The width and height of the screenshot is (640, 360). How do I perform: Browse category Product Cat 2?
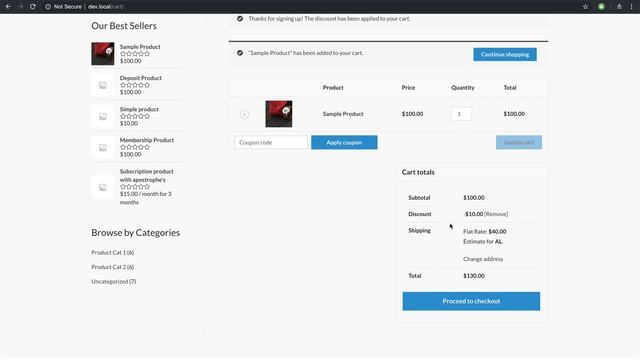[113, 267]
